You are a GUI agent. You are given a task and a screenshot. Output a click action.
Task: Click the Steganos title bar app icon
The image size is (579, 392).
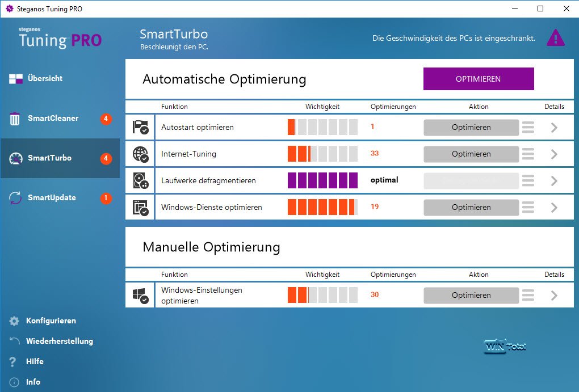[10, 9]
